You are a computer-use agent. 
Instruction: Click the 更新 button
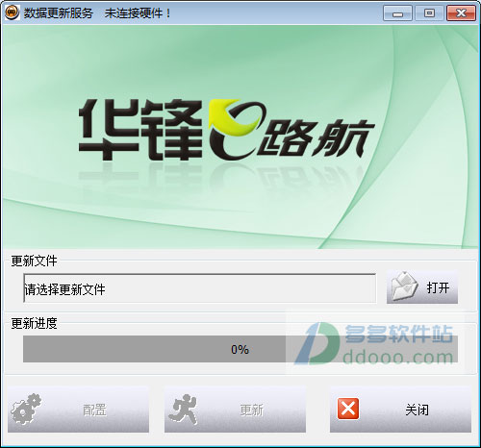[x=235, y=410]
